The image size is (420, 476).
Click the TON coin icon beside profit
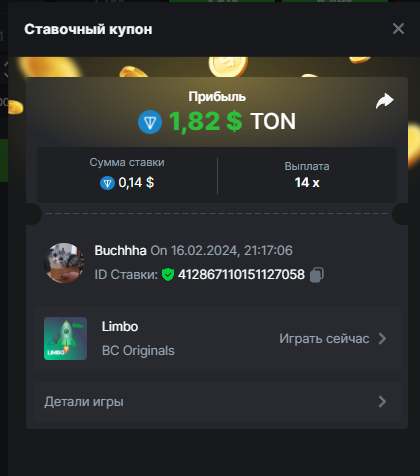coord(150,122)
